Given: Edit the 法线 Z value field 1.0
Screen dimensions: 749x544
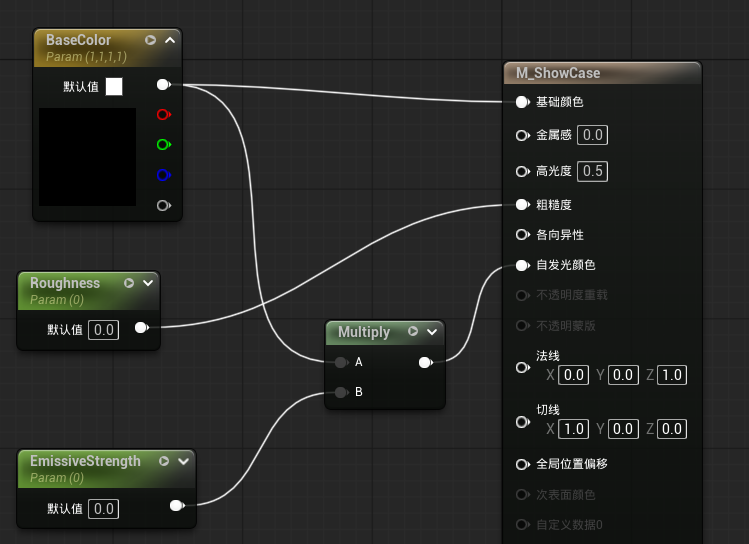Looking at the screenshot, I should click(x=672, y=375).
